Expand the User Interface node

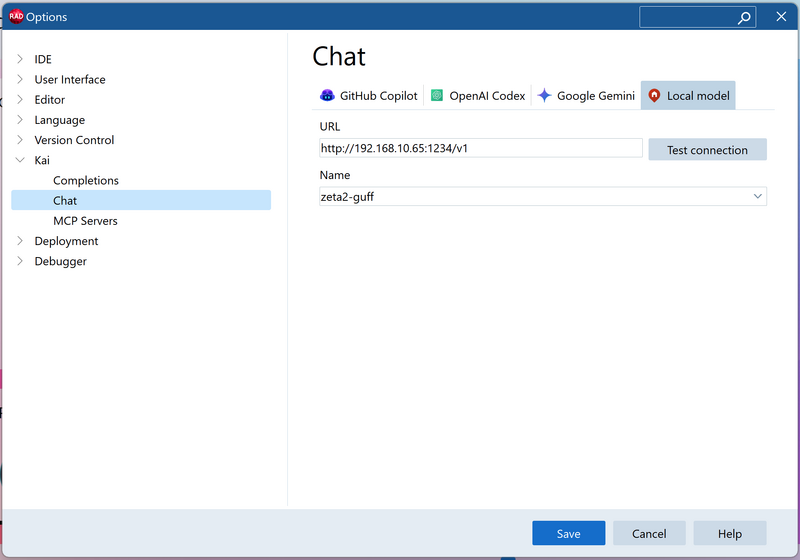[x=19, y=79]
